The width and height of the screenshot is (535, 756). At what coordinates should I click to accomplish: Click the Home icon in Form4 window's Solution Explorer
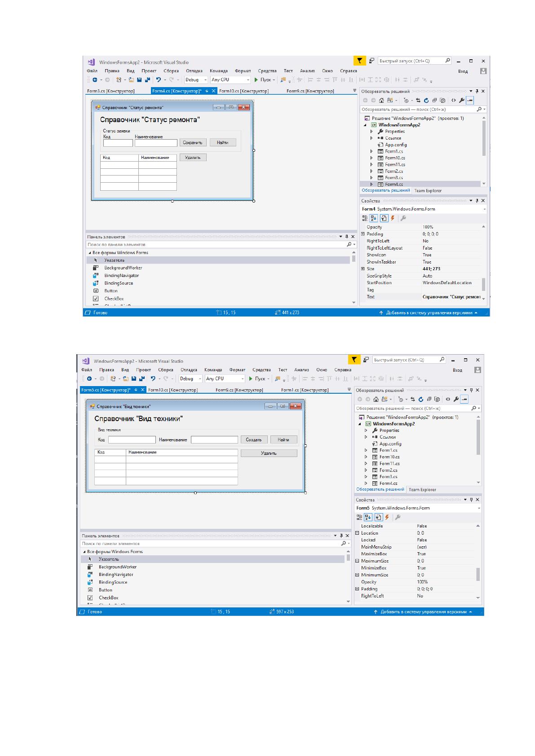point(381,101)
